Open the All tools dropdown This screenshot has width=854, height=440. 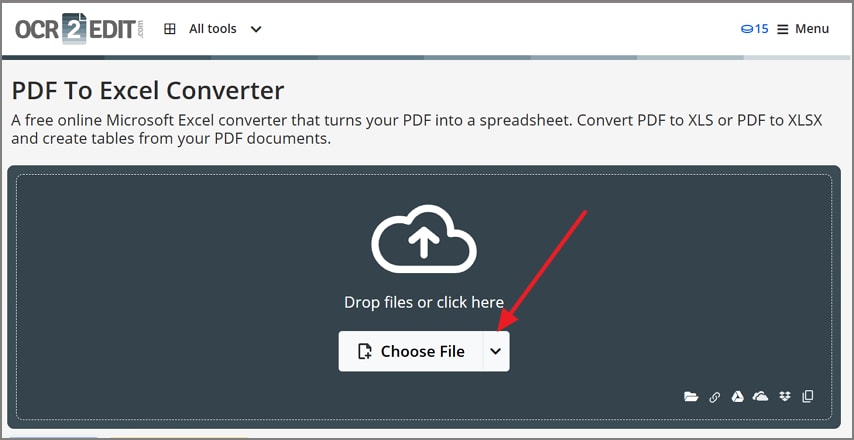pyautogui.click(x=213, y=29)
